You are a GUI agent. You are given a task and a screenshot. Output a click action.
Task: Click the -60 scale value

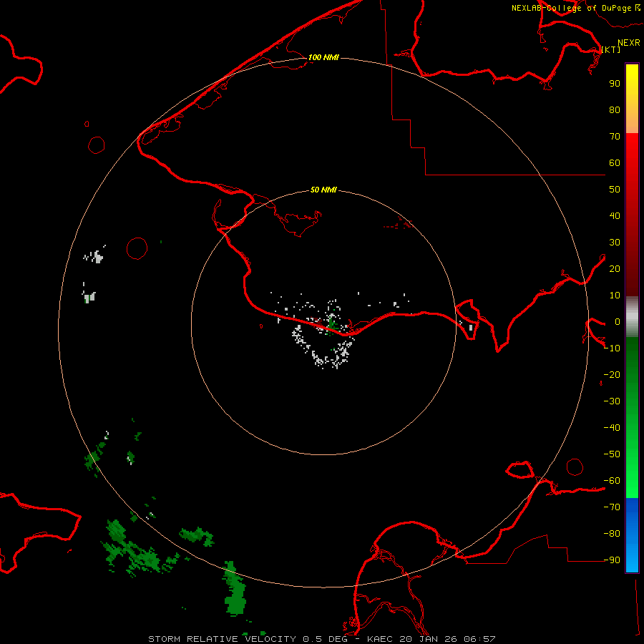click(x=612, y=481)
